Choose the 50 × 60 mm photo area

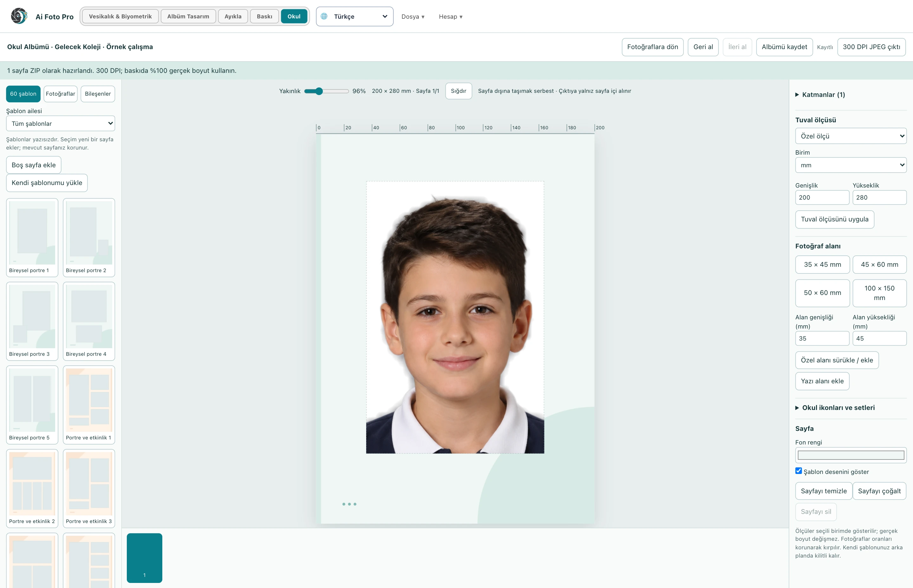(822, 293)
